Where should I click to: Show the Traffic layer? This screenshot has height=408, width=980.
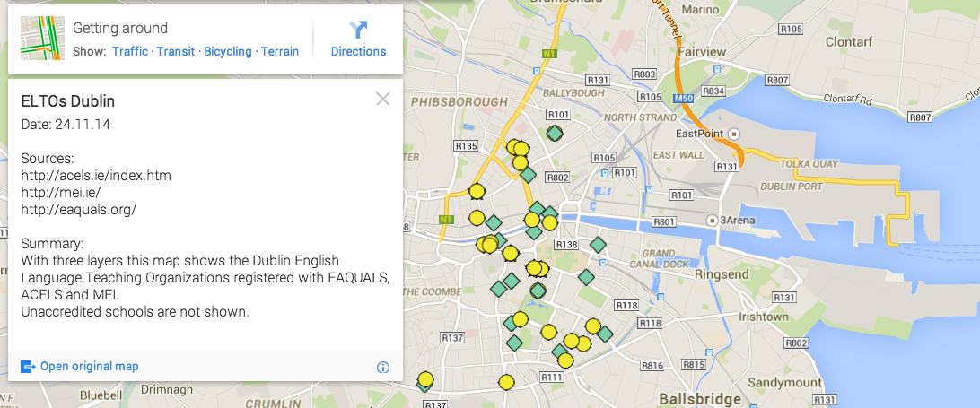pyautogui.click(x=130, y=51)
